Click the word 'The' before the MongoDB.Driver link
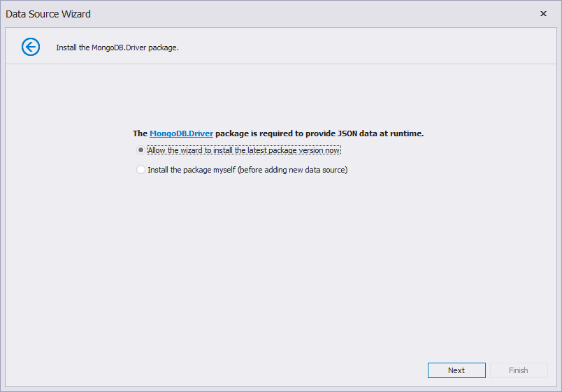562x392 pixels. click(x=140, y=133)
